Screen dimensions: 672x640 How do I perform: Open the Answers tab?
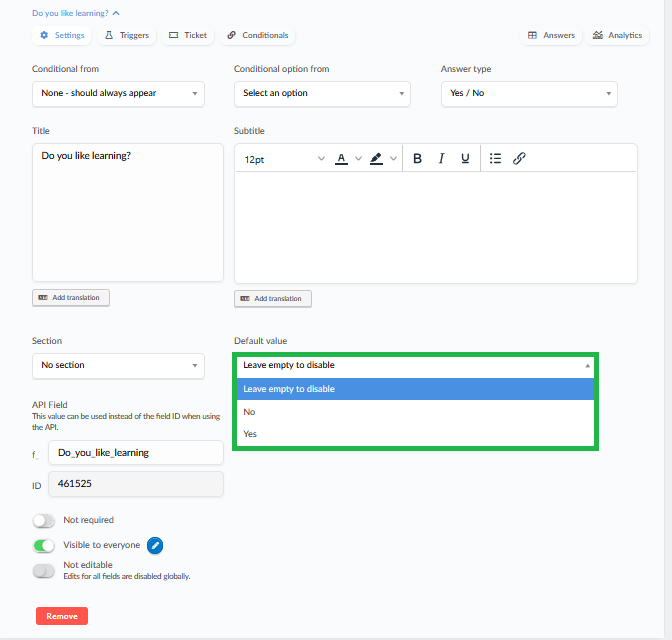[x=551, y=35]
